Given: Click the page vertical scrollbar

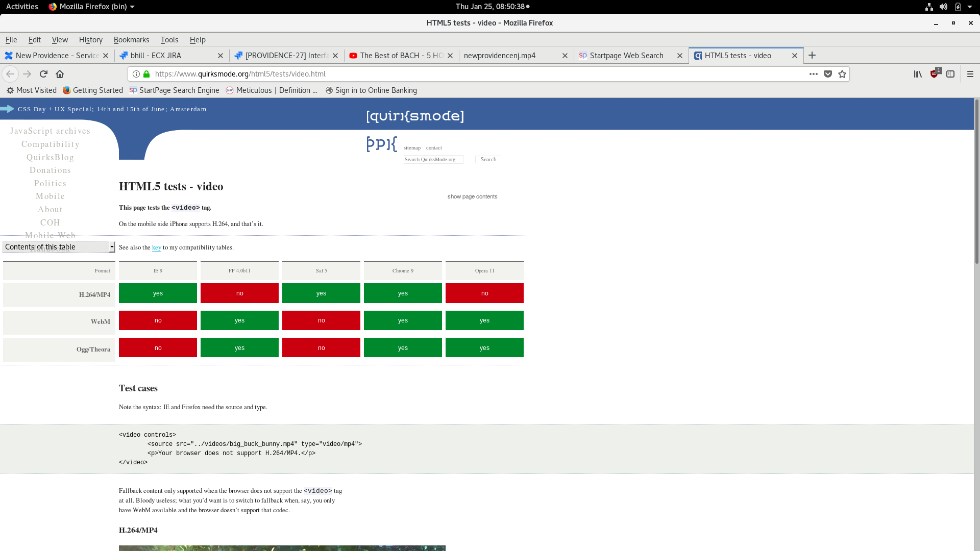Looking at the screenshot, I should pos(976,181).
